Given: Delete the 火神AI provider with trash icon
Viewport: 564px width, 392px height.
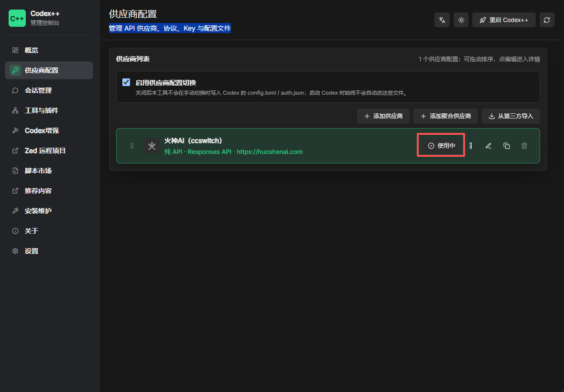Looking at the screenshot, I should point(524,146).
